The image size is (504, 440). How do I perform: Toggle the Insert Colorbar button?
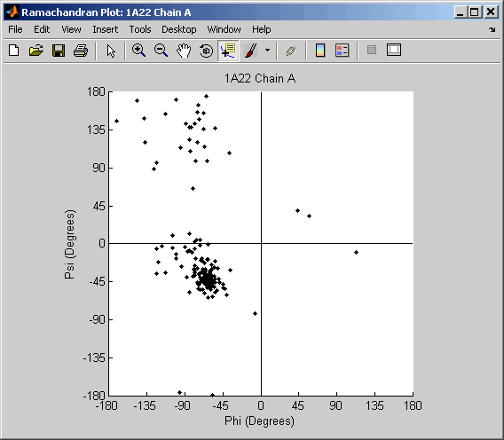click(320, 51)
